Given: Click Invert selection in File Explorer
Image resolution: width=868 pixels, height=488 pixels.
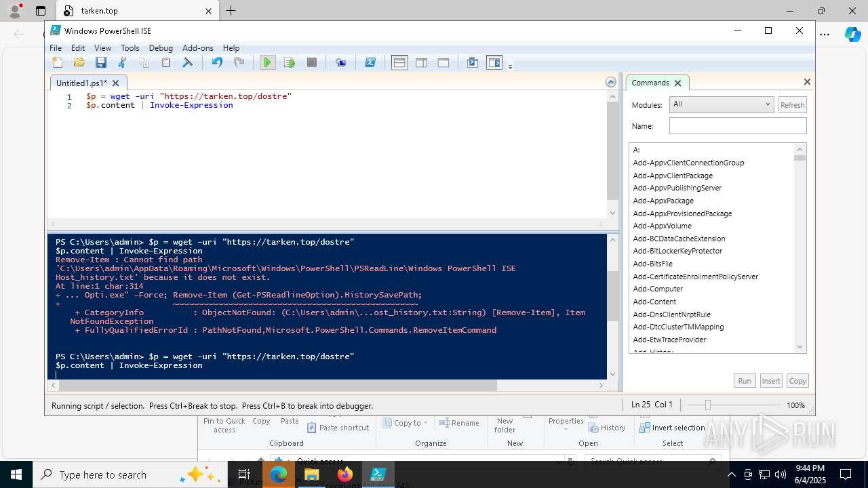Looking at the screenshot, I should [672, 428].
